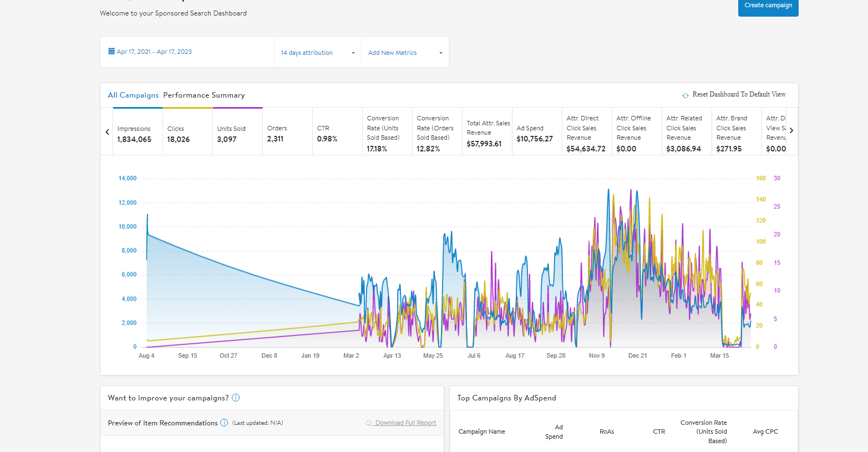
Task: Click Reset Dashboard To Default View
Action: pos(739,94)
